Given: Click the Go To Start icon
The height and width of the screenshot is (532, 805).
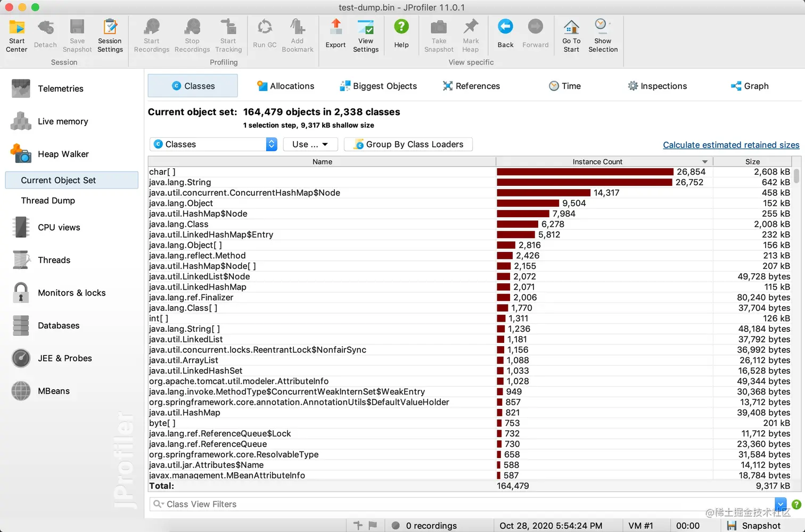Looking at the screenshot, I should pos(571,35).
